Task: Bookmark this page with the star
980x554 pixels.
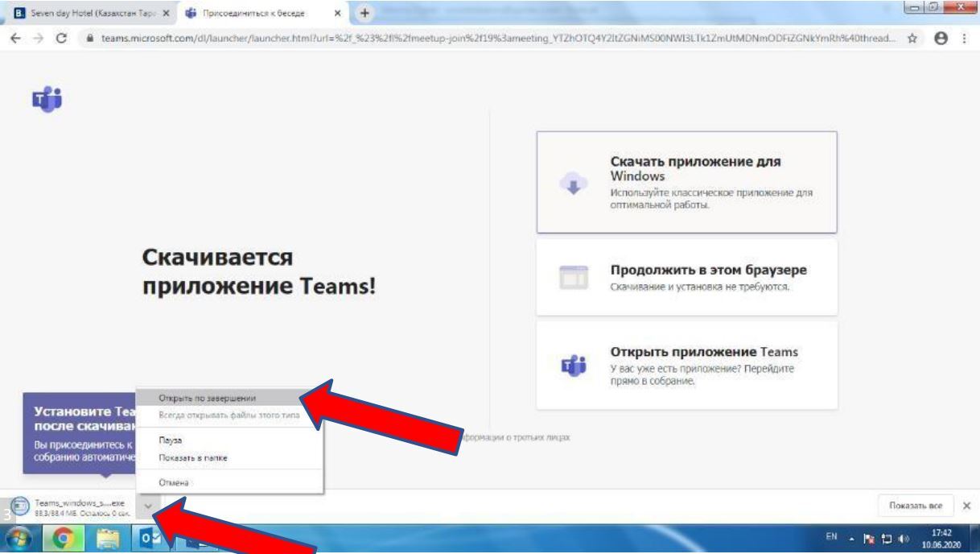Action: coord(912,38)
